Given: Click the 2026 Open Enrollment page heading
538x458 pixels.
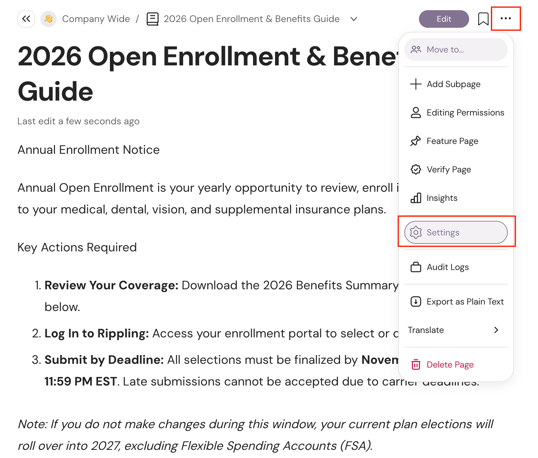Looking at the screenshot, I should coord(208,74).
